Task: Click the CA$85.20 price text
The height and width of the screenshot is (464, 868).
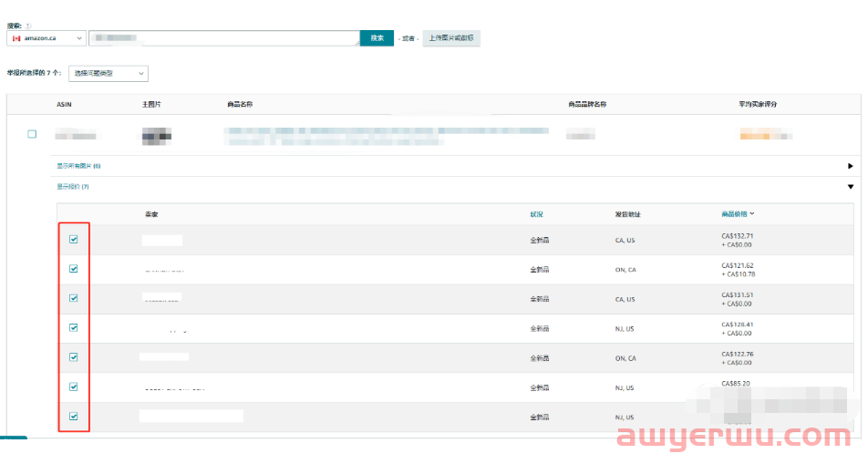Action: coord(736,383)
